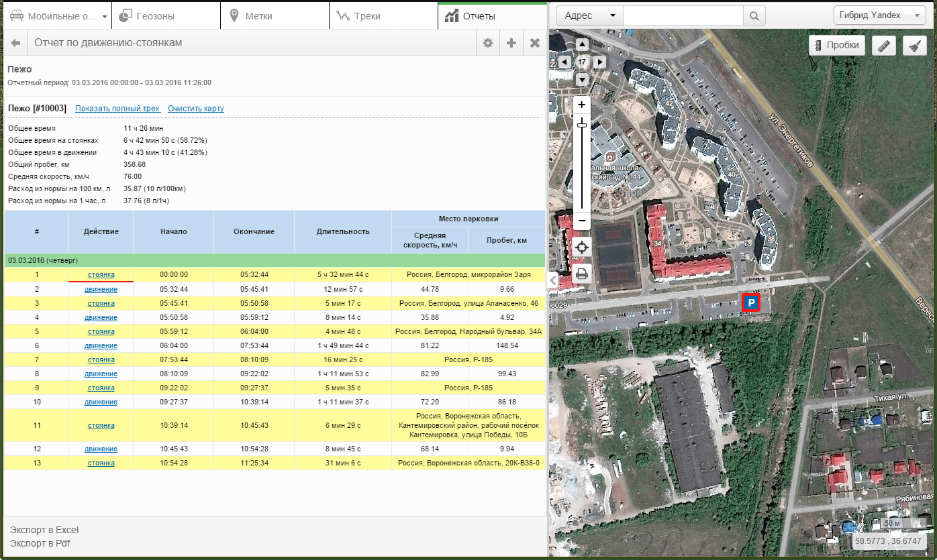Click the address cell улица Апанасенко, 46

point(469,304)
